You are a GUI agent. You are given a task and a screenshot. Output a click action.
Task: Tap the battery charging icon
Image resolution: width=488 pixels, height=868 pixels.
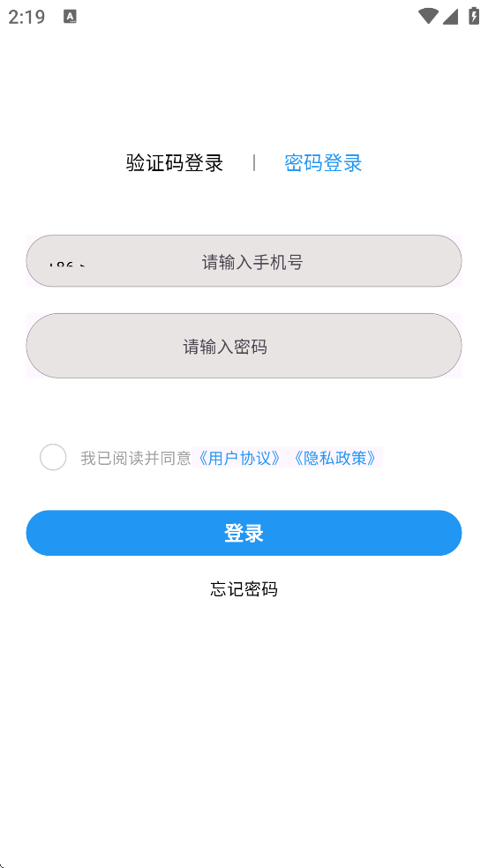click(x=474, y=16)
